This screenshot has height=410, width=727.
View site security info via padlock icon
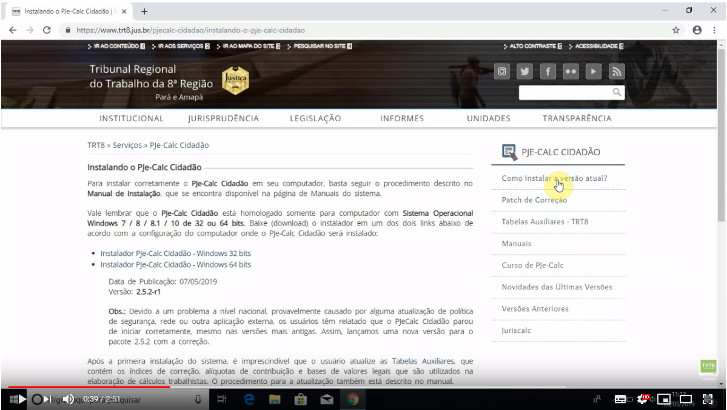[x=68, y=30]
